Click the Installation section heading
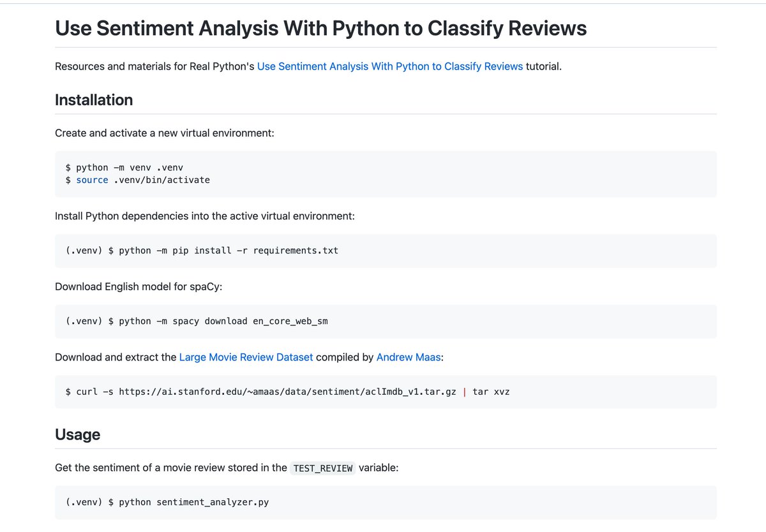 click(94, 100)
